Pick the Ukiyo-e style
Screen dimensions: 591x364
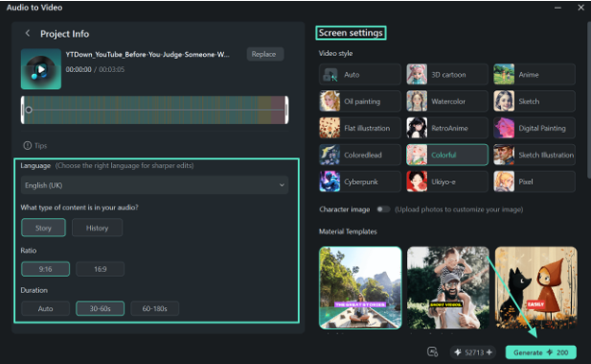click(447, 182)
